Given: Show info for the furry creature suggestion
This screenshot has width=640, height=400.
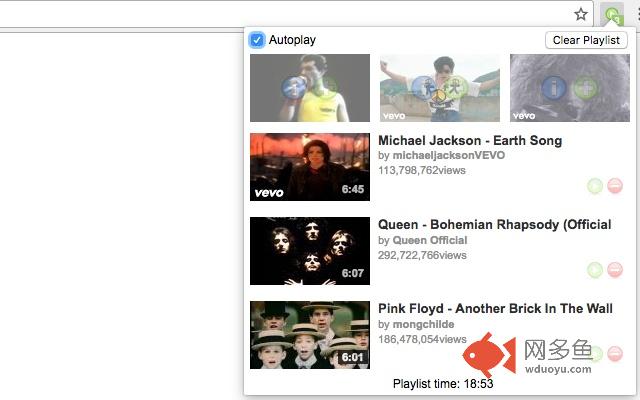Looking at the screenshot, I should tap(554, 88).
